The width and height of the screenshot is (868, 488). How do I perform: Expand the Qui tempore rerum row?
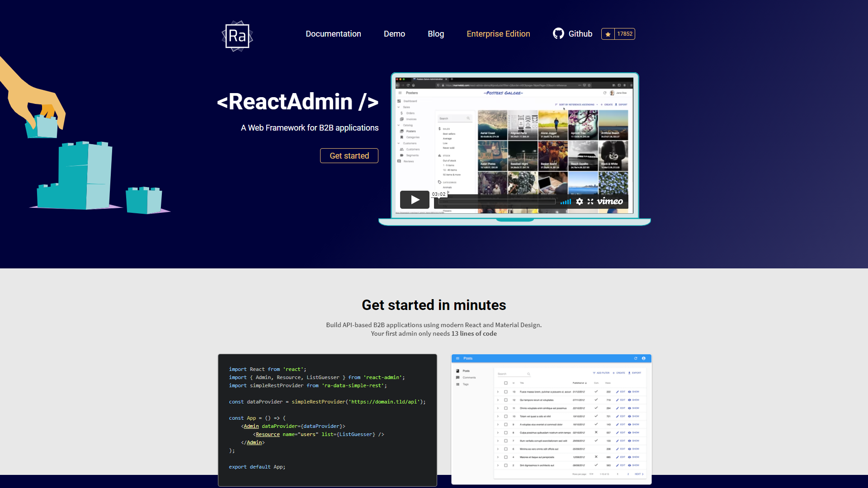point(498,400)
